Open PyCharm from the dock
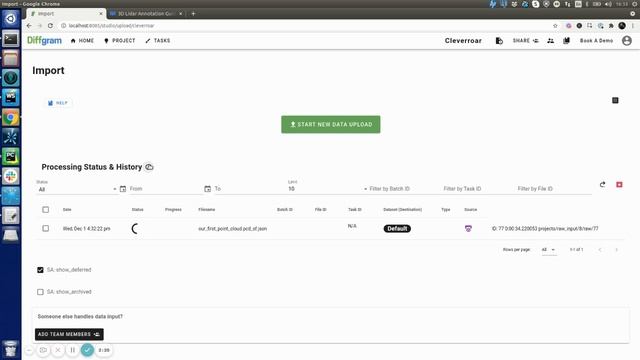 coord(11,156)
